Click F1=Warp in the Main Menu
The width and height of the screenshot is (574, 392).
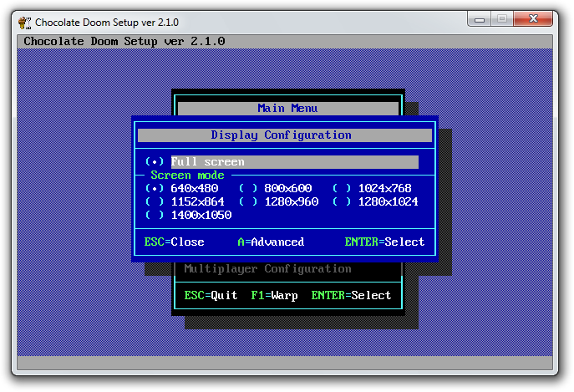pos(274,295)
